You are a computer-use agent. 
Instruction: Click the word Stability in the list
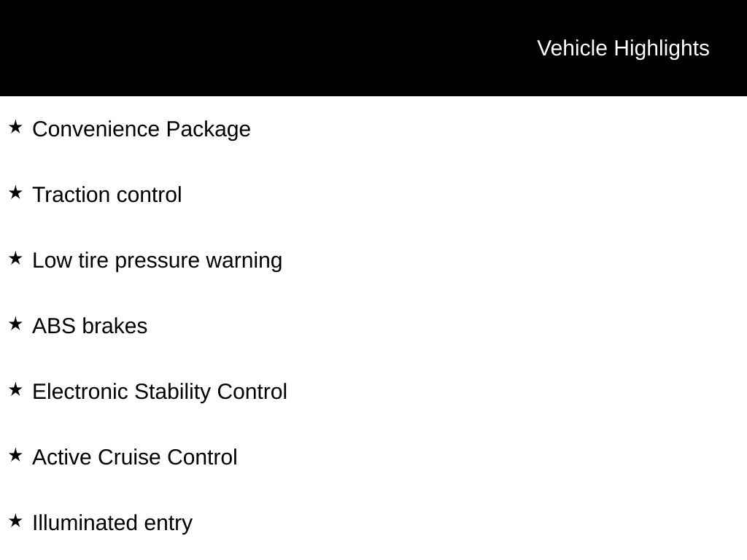point(172,392)
